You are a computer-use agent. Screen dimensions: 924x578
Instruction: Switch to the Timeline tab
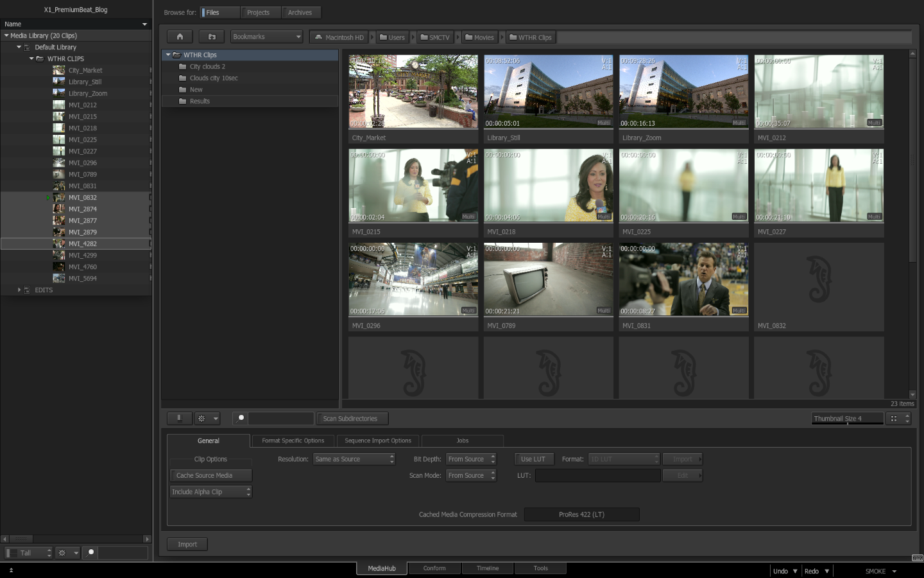(488, 568)
